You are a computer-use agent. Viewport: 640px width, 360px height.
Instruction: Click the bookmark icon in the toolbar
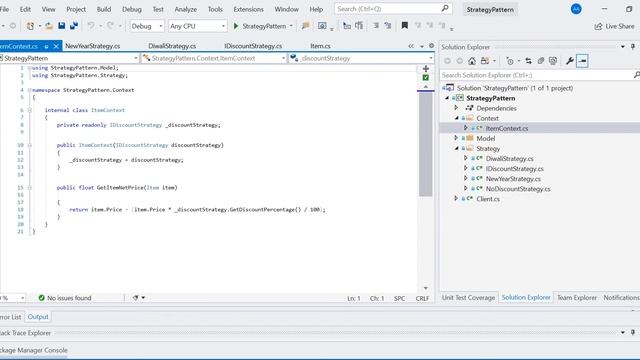(404, 26)
